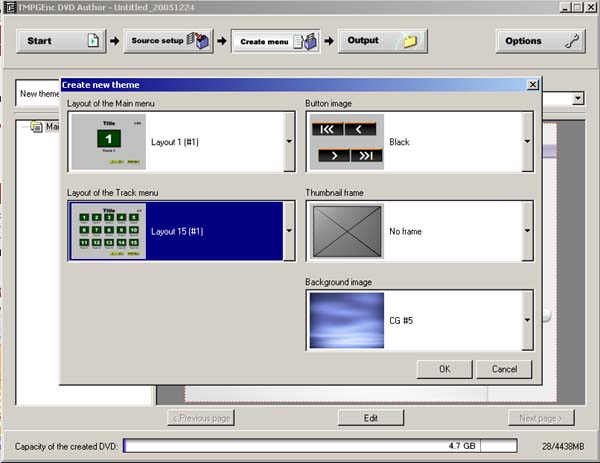
Task: Close the TMPGEnc DVD Author window
Action: (x=591, y=7)
